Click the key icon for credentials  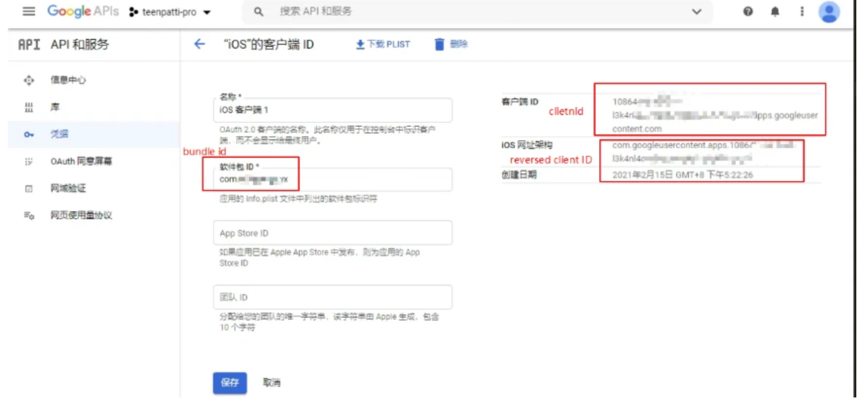(29, 134)
